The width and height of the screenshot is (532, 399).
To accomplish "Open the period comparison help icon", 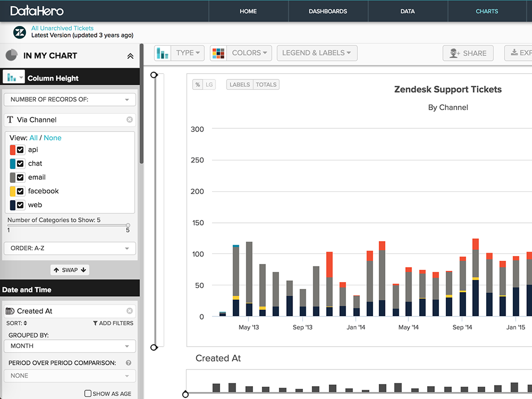I will (x=128, y=363).
